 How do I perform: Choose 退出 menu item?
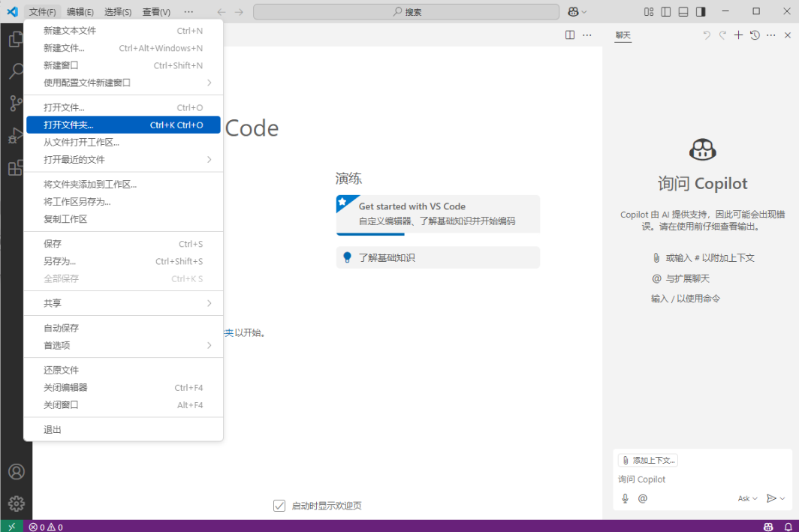[x=123, y=430]
